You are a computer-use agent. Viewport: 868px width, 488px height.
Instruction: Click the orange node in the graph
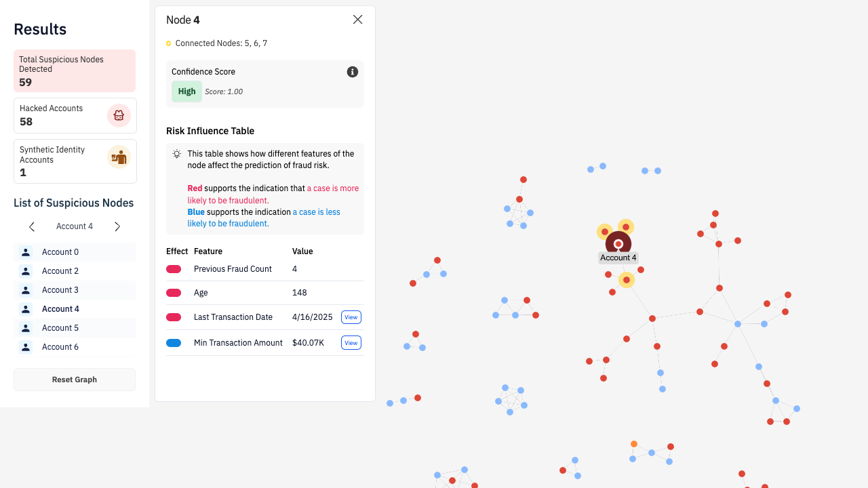click(x=634, y=444)
